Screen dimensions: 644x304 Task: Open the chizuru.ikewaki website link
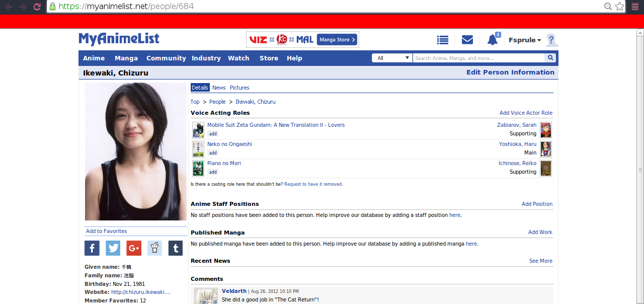(141, 292)
